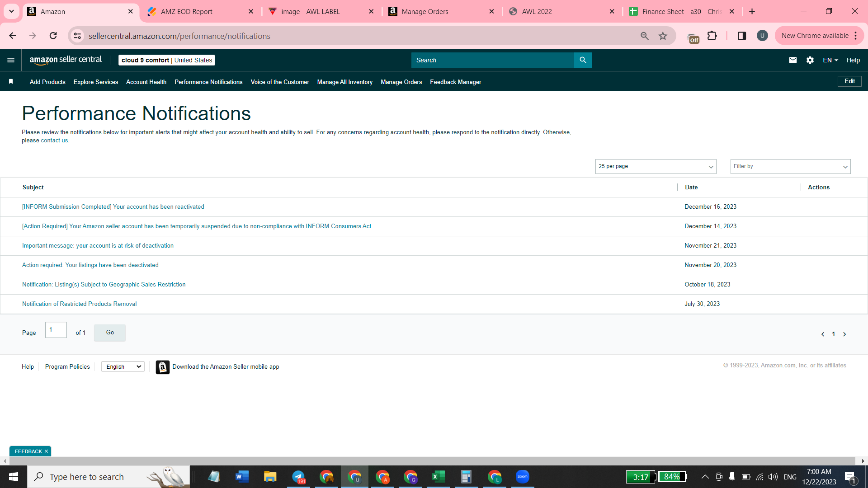Click the horizontal scrollbar at the bottom
This screenshot has height=488, width=868.
tap(432, 461)
